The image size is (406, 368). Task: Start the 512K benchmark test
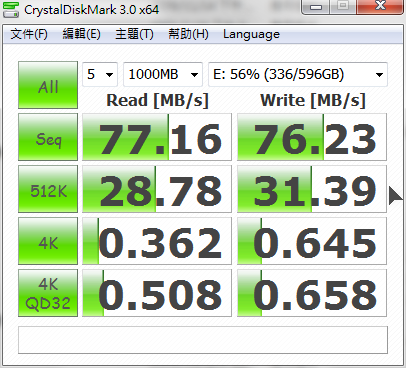(x=48, y=189)
